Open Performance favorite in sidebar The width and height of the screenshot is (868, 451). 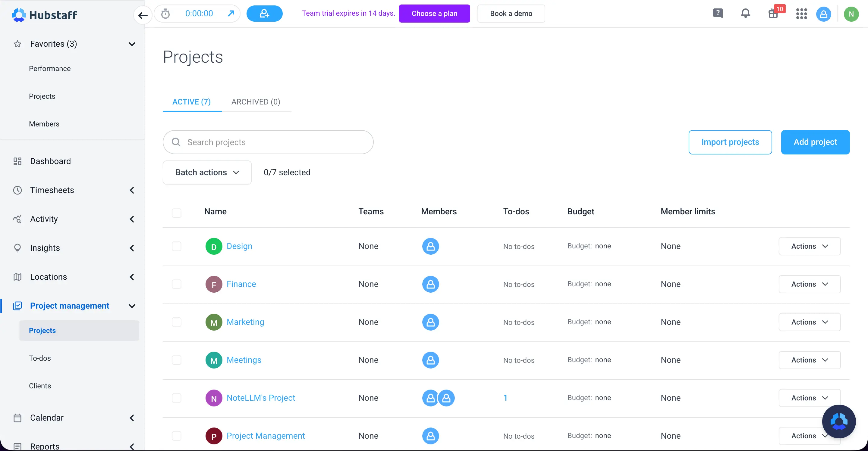(49, 69)
